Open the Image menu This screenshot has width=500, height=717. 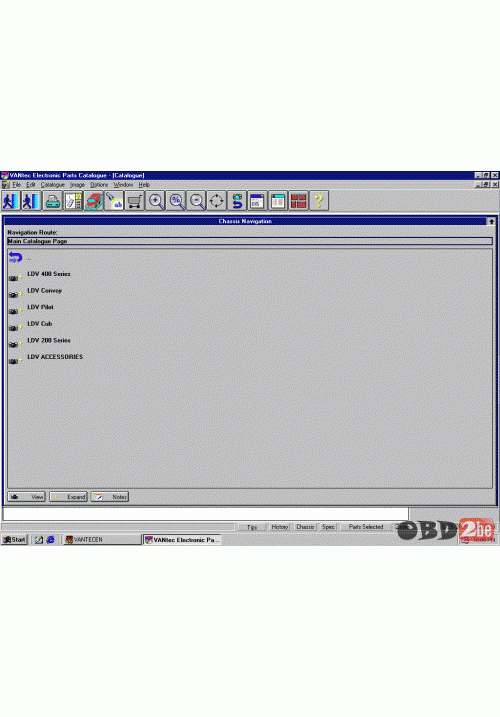[x=77, y=185]
